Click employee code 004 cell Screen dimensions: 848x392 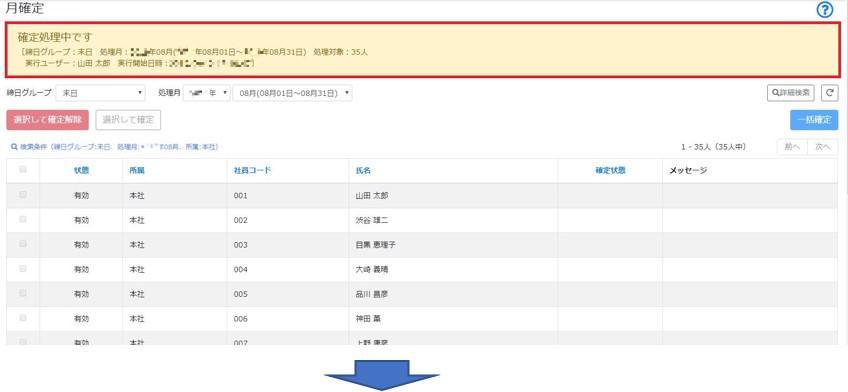(241, 269)
